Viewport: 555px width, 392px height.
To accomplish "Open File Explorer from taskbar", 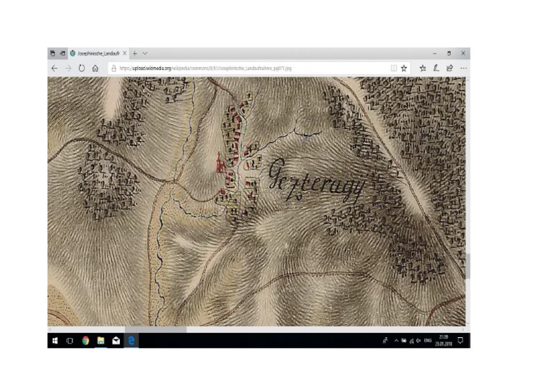I will (x=100, y=341).
